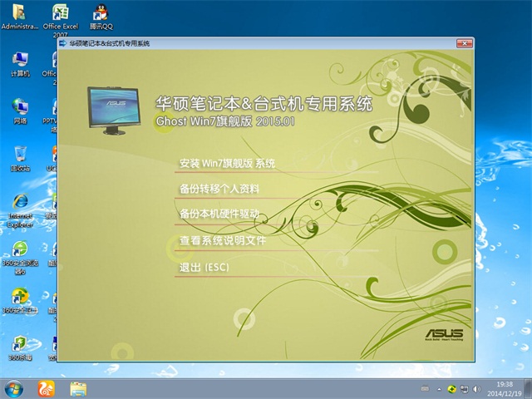The image size is (532, 399).
Task: Click 退出 (ESC) to exit installer
Action: [204, 267]
